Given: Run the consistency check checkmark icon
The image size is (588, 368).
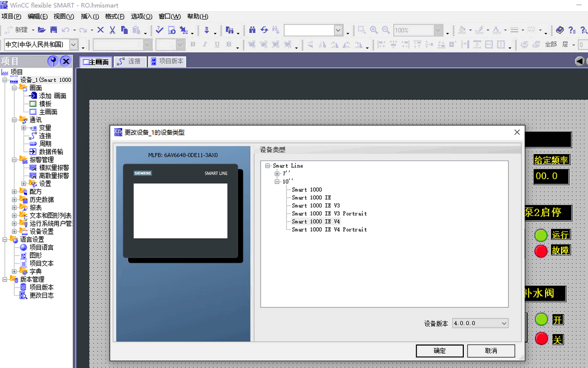Looking at the screenshot, I should tap(159, 30).
